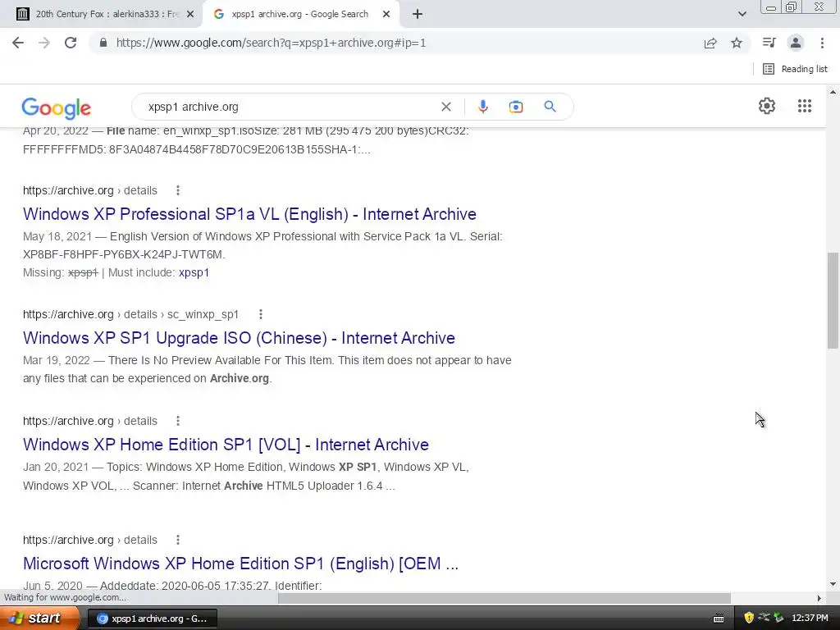Open the Reading list
Screen dimensions: 840x630
click(x=795, y=69)
